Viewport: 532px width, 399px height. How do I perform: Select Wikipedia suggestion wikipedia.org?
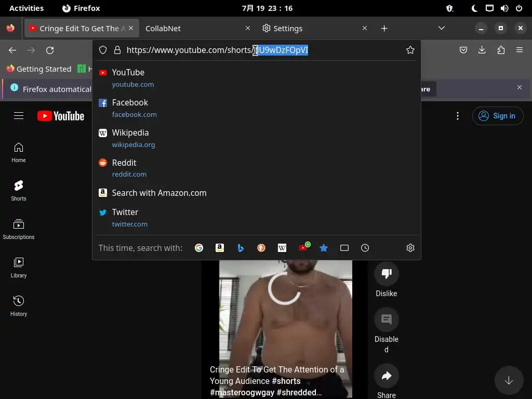click(x=257, y=138)
